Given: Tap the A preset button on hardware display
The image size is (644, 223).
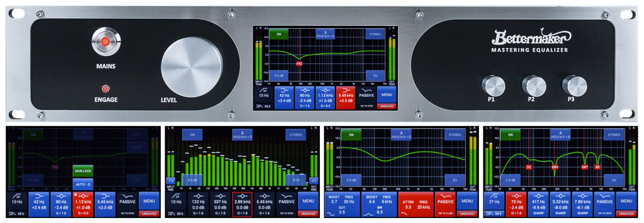Looking at the screenshot, I should [x=325, y=34].
